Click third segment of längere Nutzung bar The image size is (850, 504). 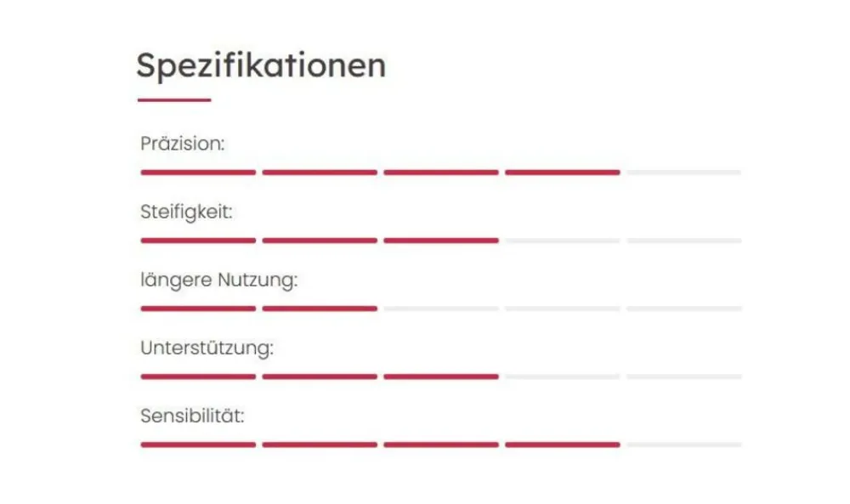(x=440, y=309)
